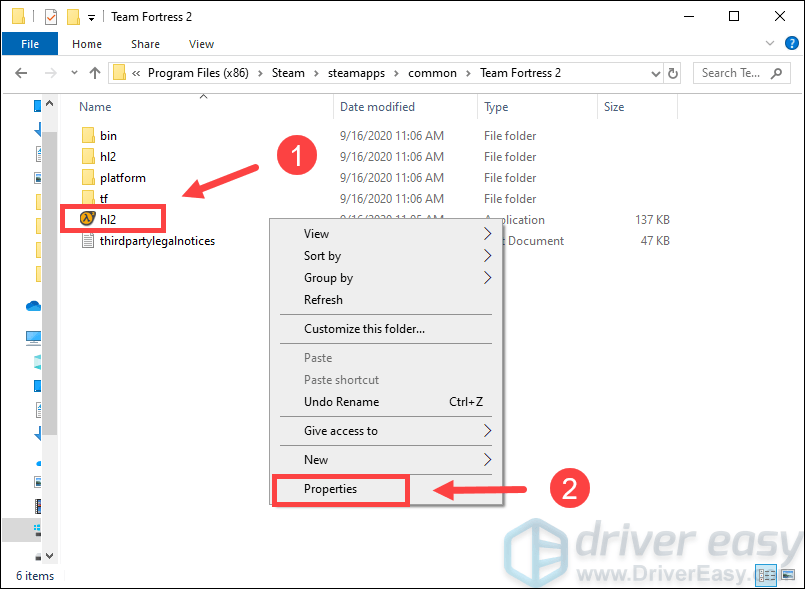Click OneDrive cloud icon in navigation pane
805x589 pixels.
tap(33, 306)
